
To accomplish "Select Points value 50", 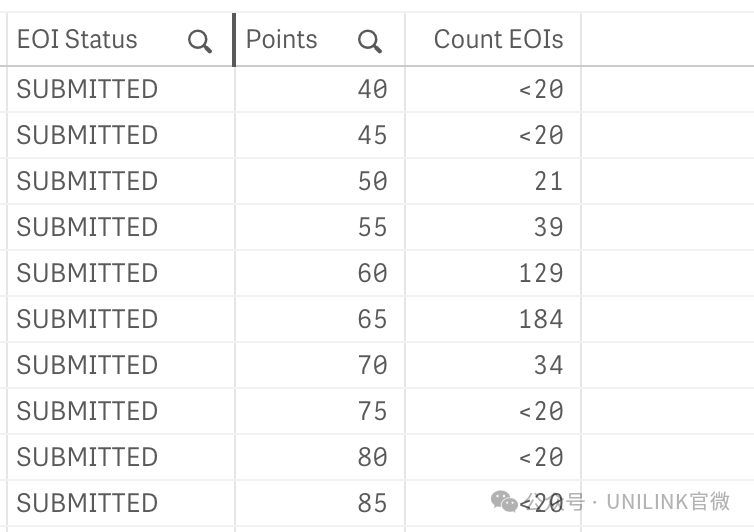I will pyautogui.click(x=372, y=181).
